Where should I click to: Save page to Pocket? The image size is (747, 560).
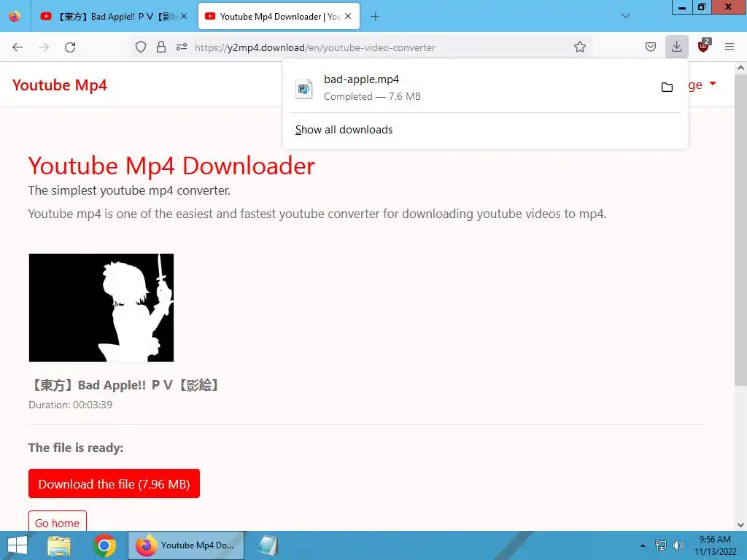(650, 47)
